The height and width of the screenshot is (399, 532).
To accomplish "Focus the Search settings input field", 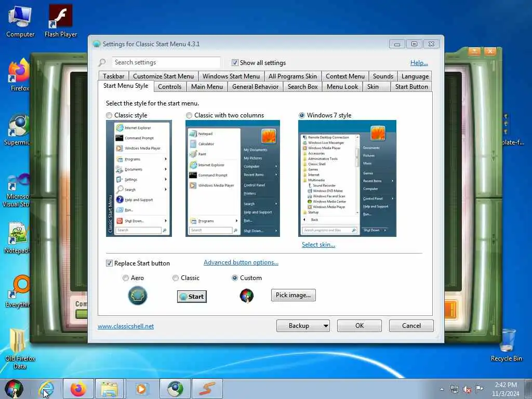I will (166, 62).
